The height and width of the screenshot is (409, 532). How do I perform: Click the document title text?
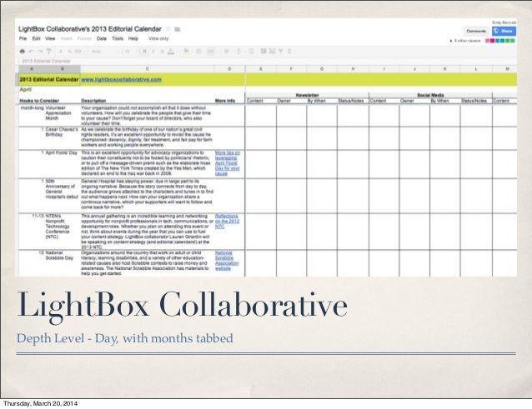90,29
